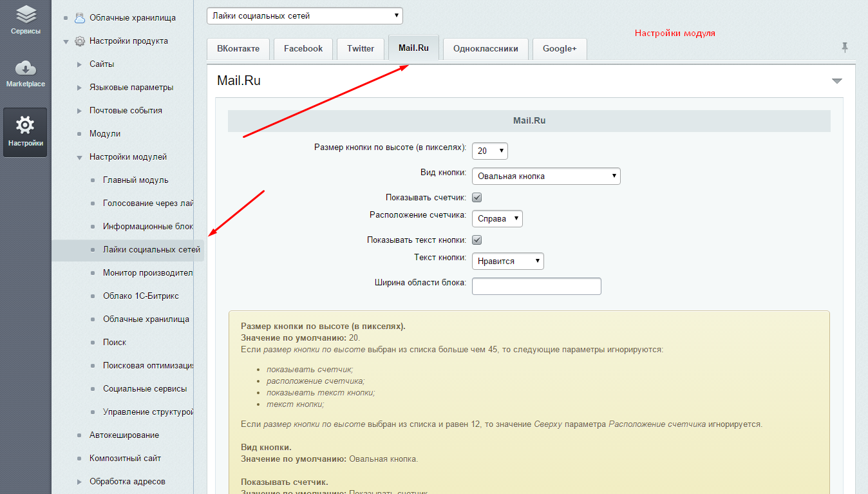Click the Сайты tree label
The image size is (868, 494).
coord(102,64)
